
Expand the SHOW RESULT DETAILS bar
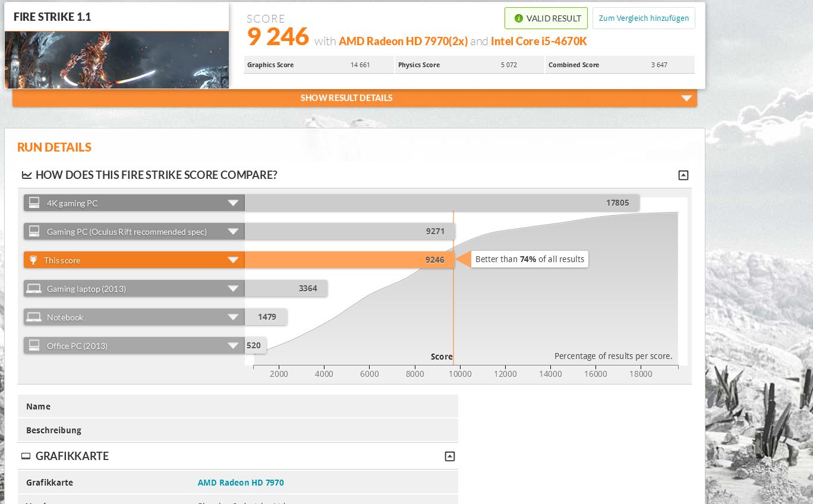(x=354, y=98)
